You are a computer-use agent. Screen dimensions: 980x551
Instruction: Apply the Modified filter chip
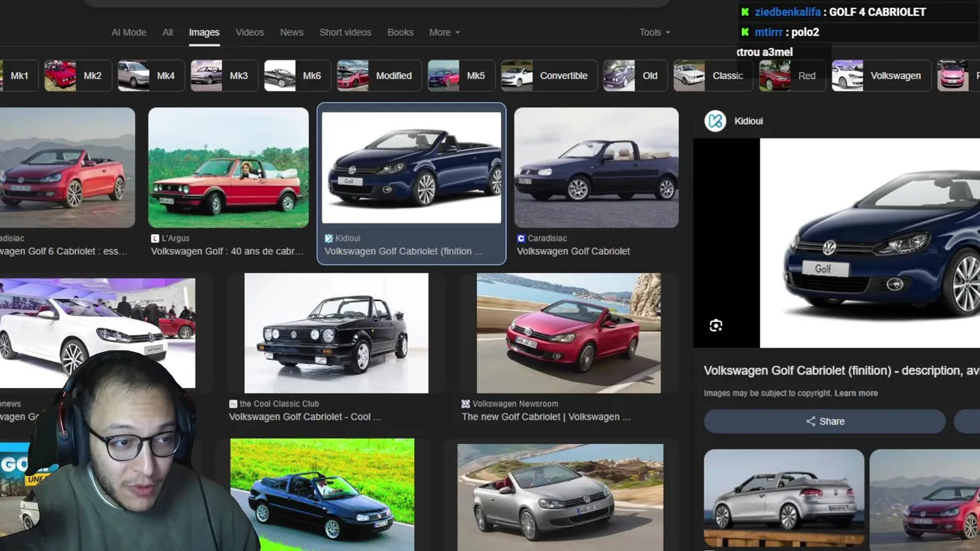tap(379, 76)
